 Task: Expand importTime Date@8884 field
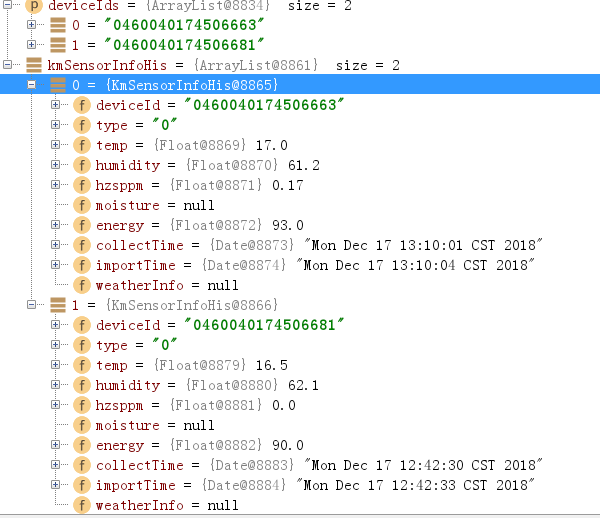(55, 485)
